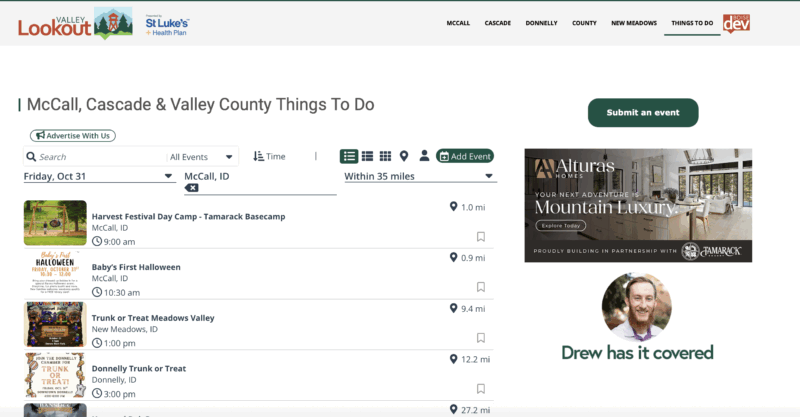Open the Donnelly Trunk or Treat thumbnail
The width and height of the screenshot is (800, 417).
(55, 374)
